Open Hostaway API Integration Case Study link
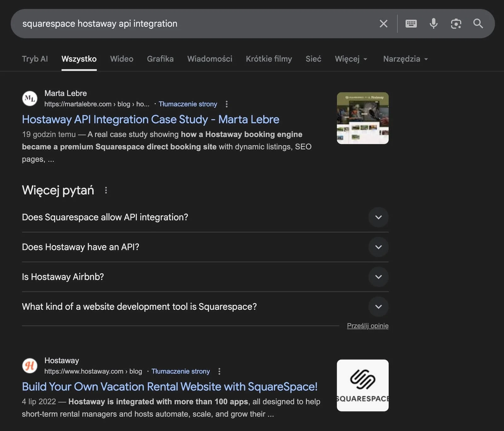The width and height of the screenshot is (504, 431). click(151, 119)
